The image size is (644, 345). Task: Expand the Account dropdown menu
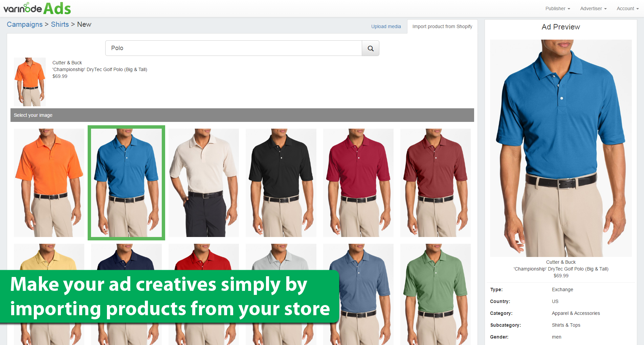click(x=627, y=8)
